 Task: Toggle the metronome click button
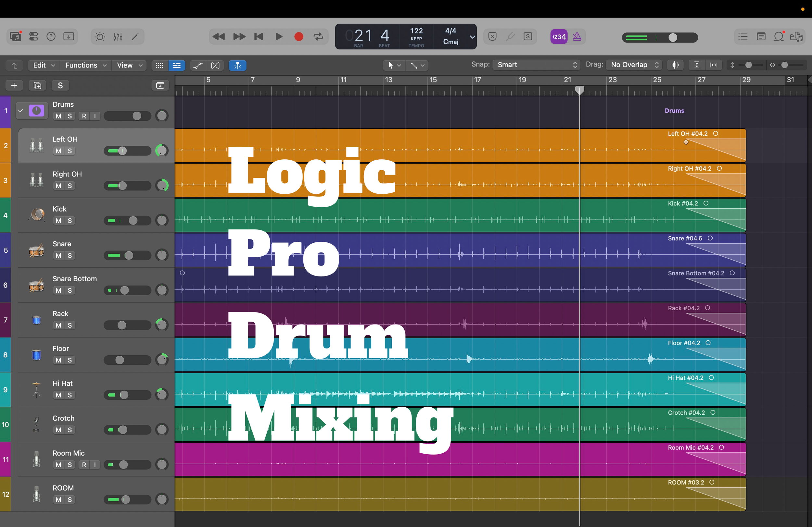[577, 36]
